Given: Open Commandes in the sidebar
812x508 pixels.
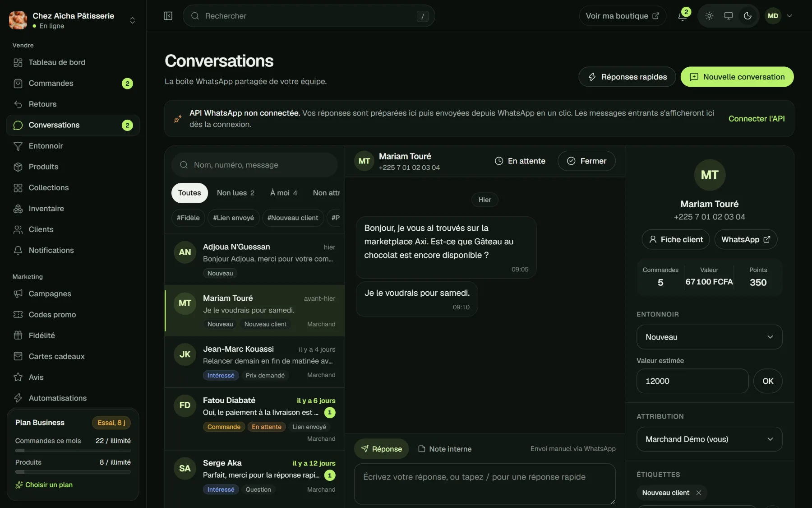Looking at the screenshot, I should tap(73, 83).
